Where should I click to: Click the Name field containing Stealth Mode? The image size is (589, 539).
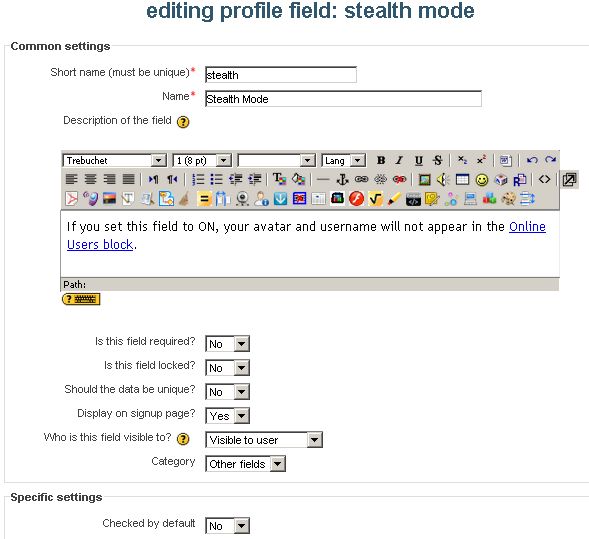[343, 99]
